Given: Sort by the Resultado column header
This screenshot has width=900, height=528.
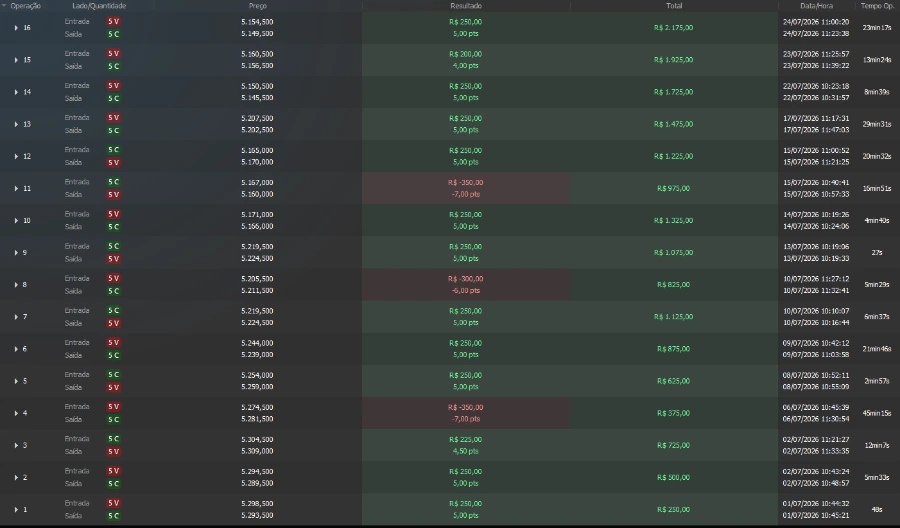Looking at the screenshot, I should click(x=466, y=6).
